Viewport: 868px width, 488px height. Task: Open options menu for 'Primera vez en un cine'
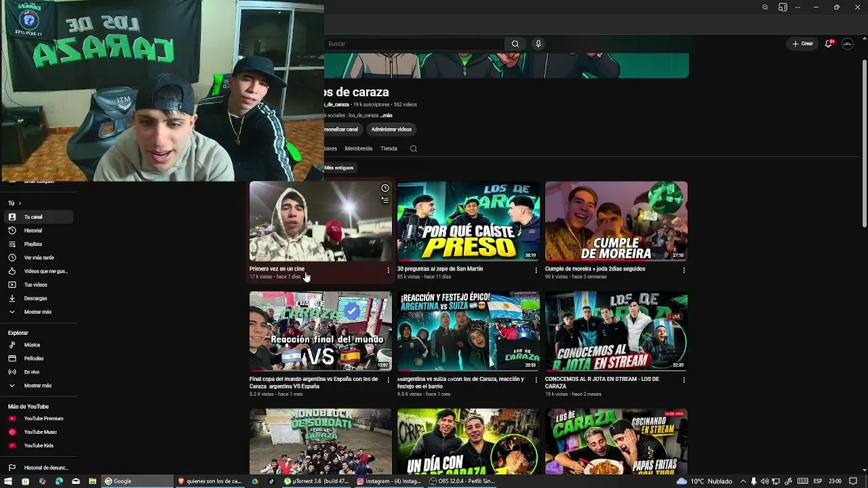[389, 270]
